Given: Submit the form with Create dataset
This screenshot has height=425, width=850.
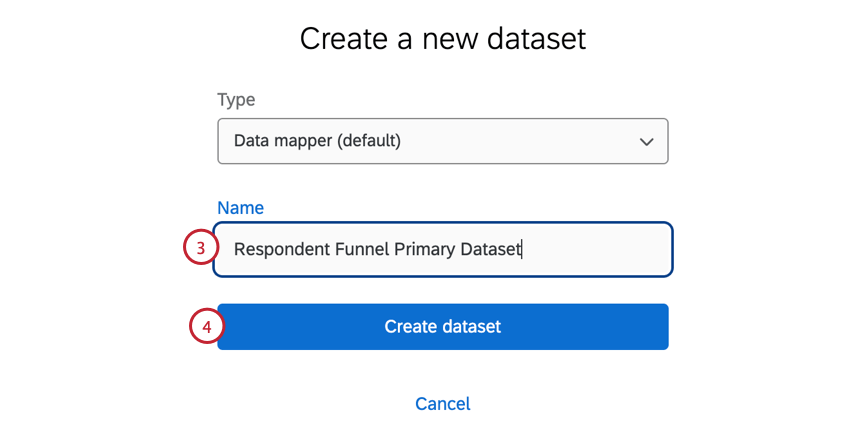Looking at the screenshot, I should point(442,327).
